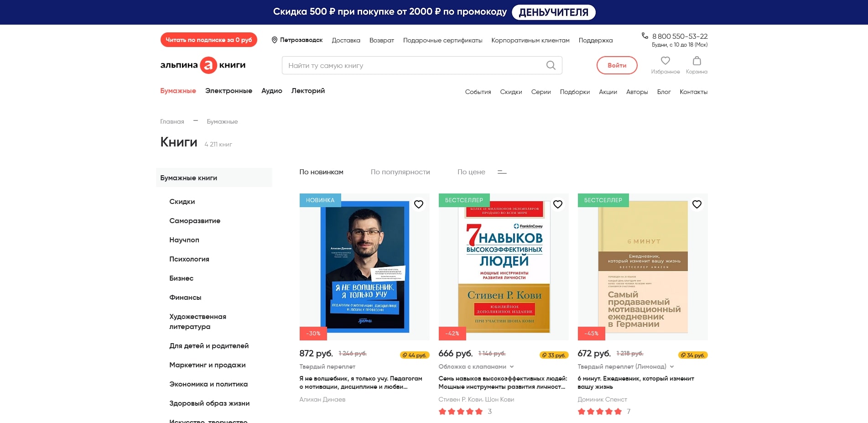
Task: Click the 44 руб. bonus badge
Action: (414, 355)
